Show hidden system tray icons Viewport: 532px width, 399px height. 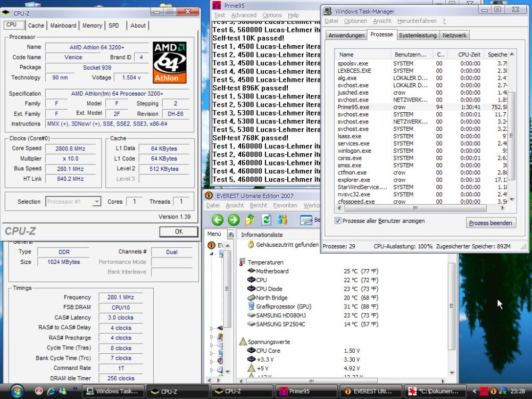pos(475,391)
